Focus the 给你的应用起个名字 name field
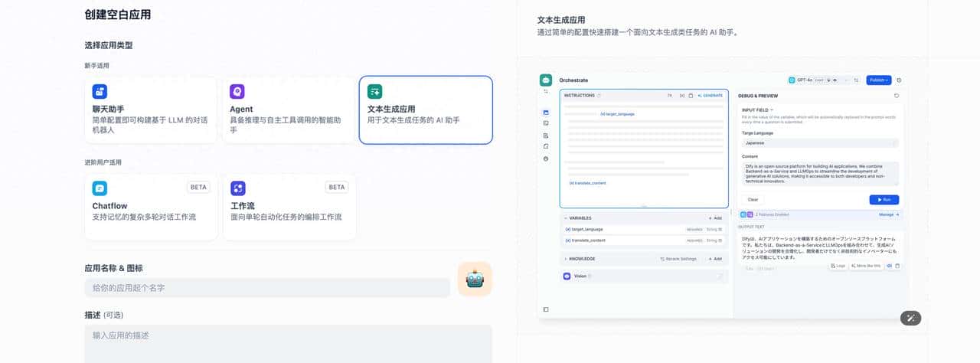980x363 pixels. click(x=267, y=288)
